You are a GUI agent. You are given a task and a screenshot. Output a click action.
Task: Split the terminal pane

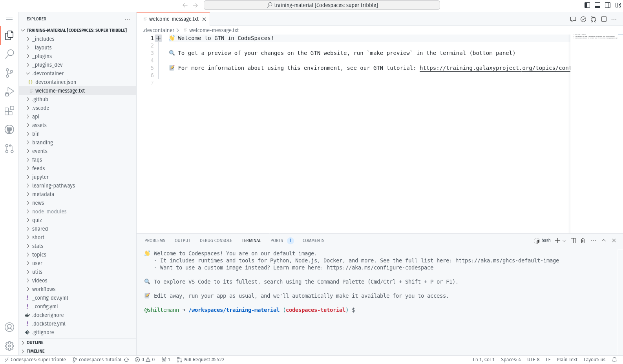coord(573,240)
